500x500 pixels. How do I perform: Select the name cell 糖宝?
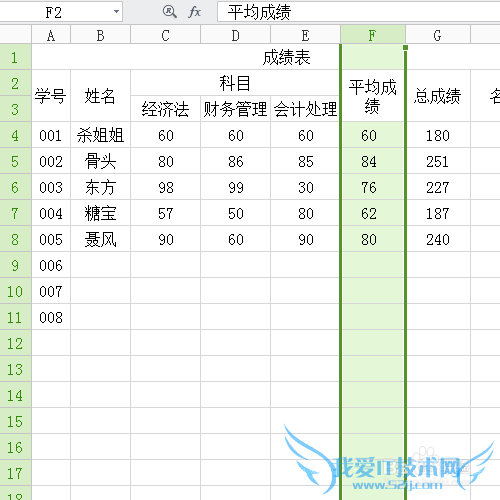[100, 213]
